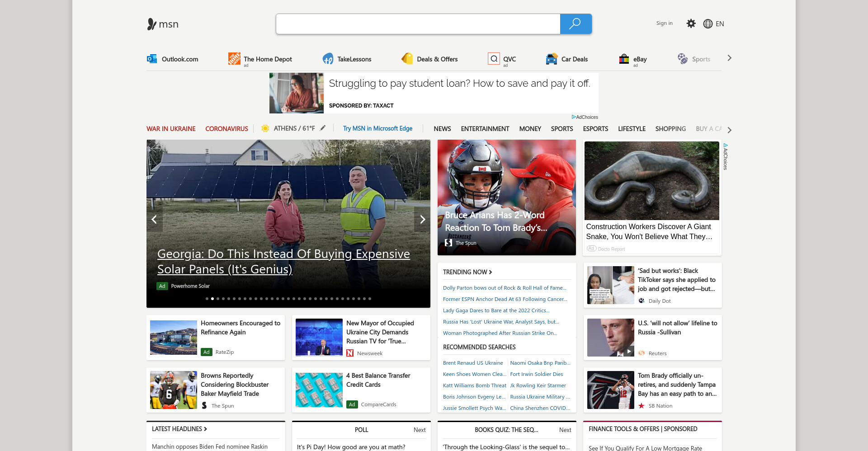Click the sun weather icon

click(265, 128)
